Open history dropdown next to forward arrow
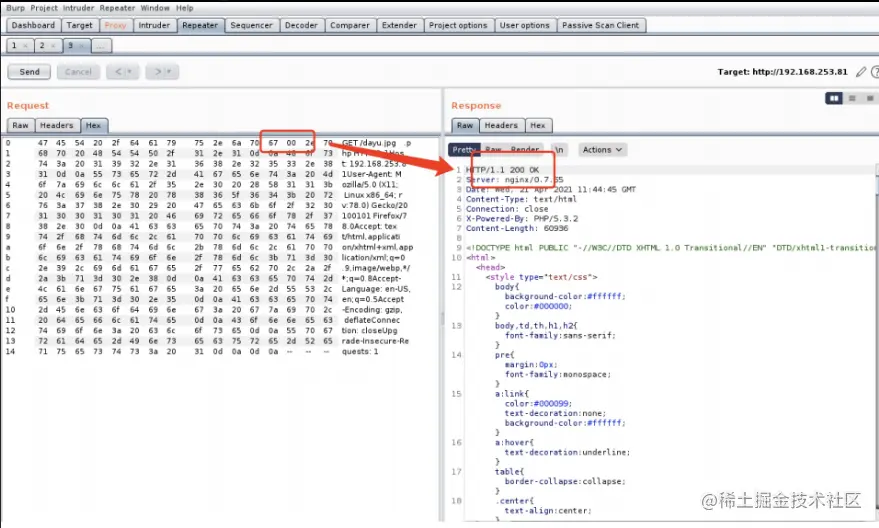The width and height of the screenshot is (879, 528). point(169,72)
